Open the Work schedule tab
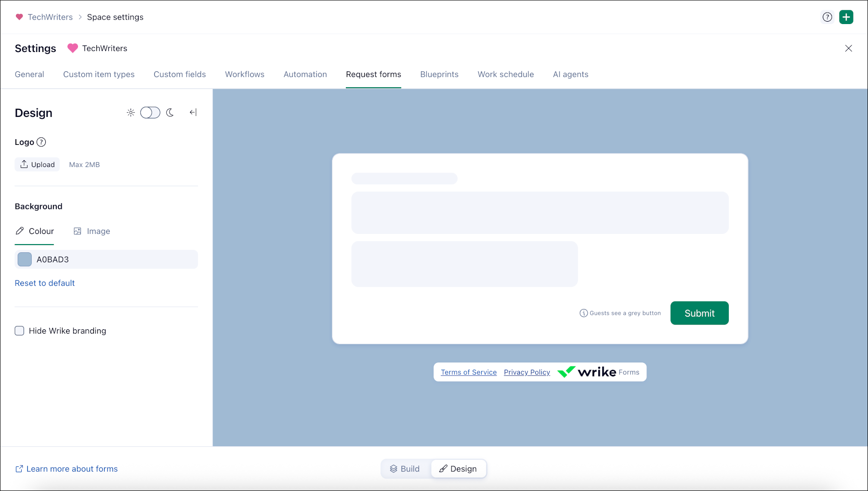The image size is (868, 491). 506,74
